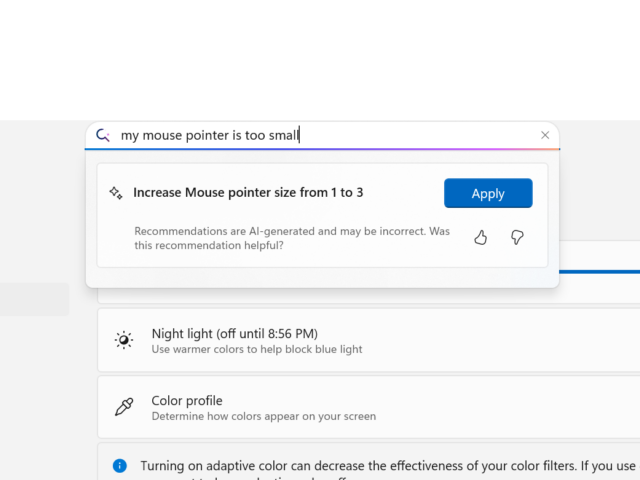
Task: Give thumbs up to the recommendation
Action: click(481, 237)
